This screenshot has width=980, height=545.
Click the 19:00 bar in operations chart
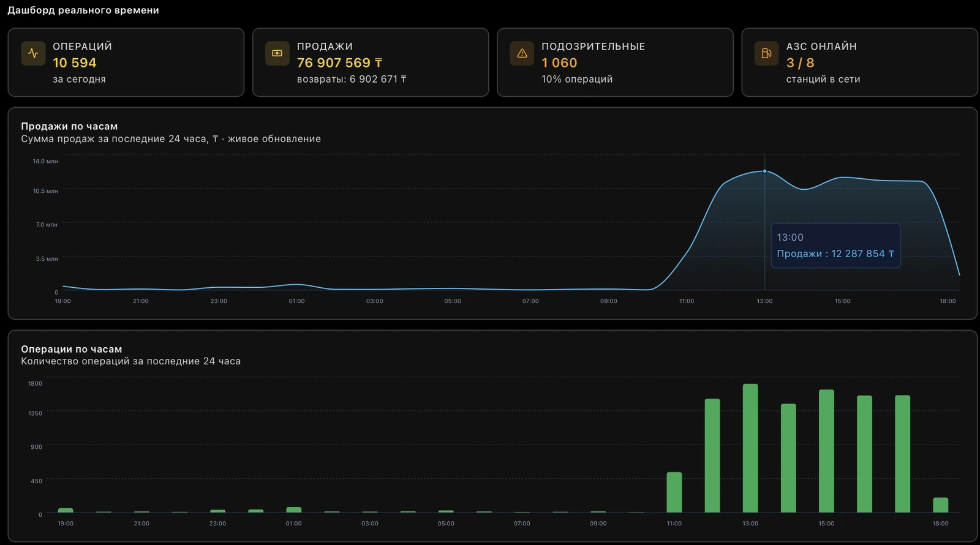(x=66, y=510)
